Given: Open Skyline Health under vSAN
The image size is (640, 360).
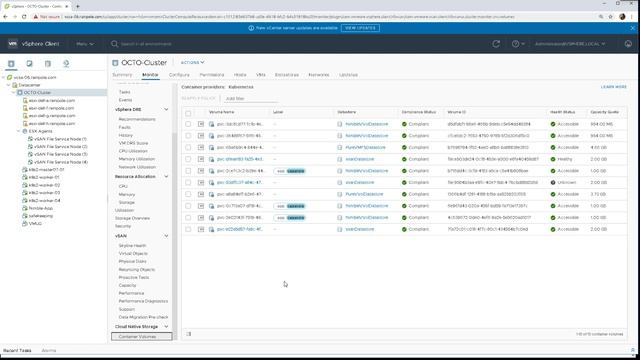Looking at the screenshot, I should 132,246.
